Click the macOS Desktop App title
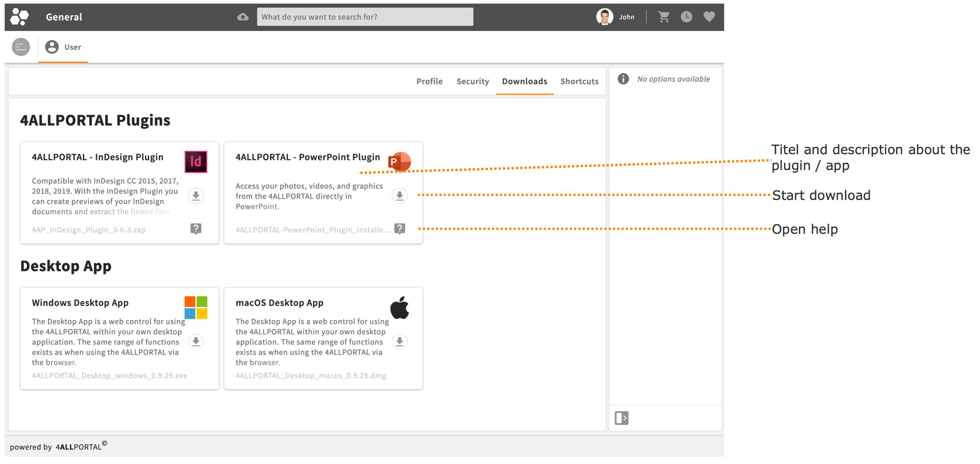The height and width of the screenshot is (464, 980). tap(279, 303)
